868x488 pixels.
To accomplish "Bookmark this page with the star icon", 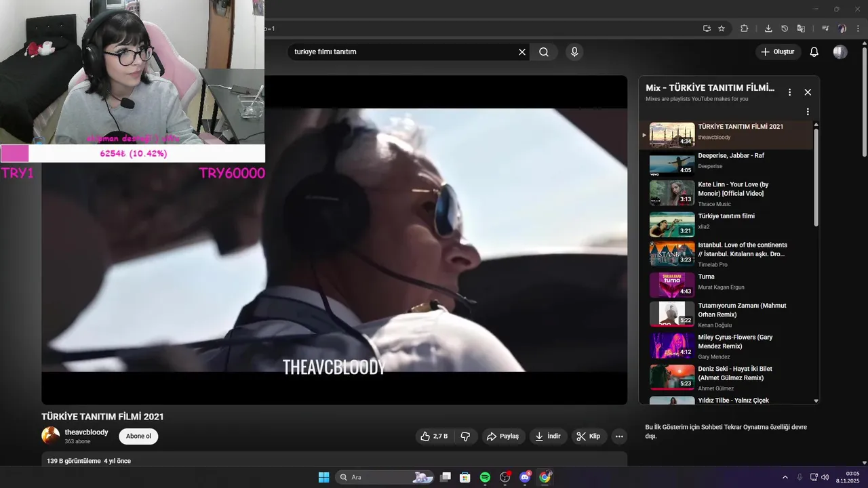I will (x=722, y=28).
